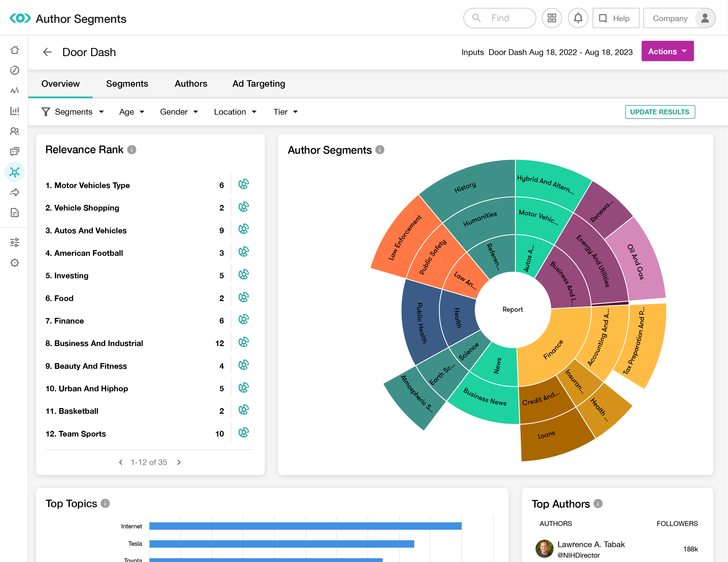The image size is (728, 562).
Task: Expand the Age filter dropdown
Action: click(x=130, y=112)
